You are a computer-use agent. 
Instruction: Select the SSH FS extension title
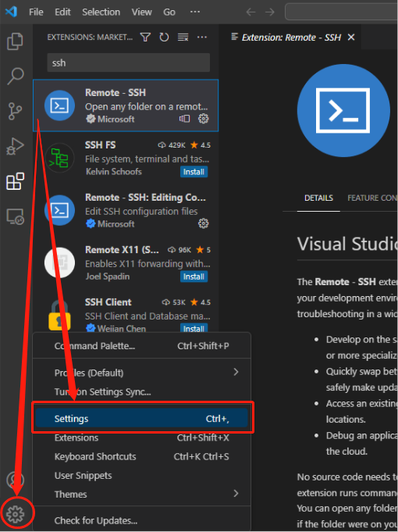click(x=101, y=145)
